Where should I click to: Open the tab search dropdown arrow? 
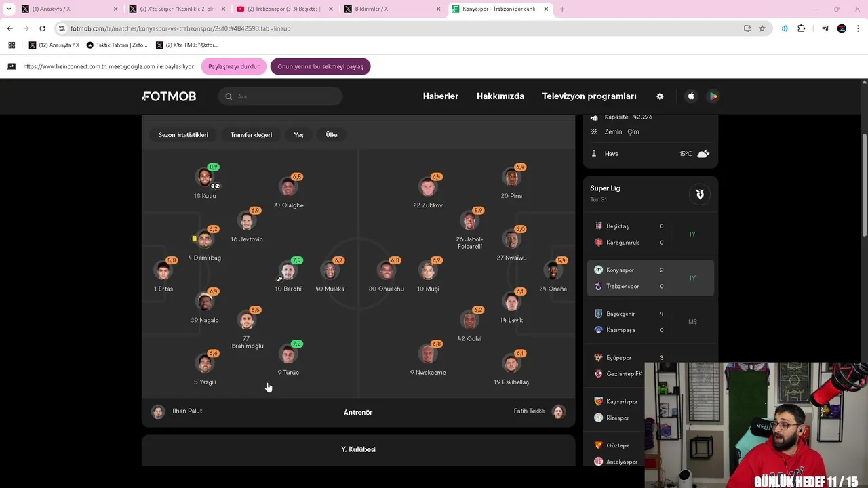(9, 9)
